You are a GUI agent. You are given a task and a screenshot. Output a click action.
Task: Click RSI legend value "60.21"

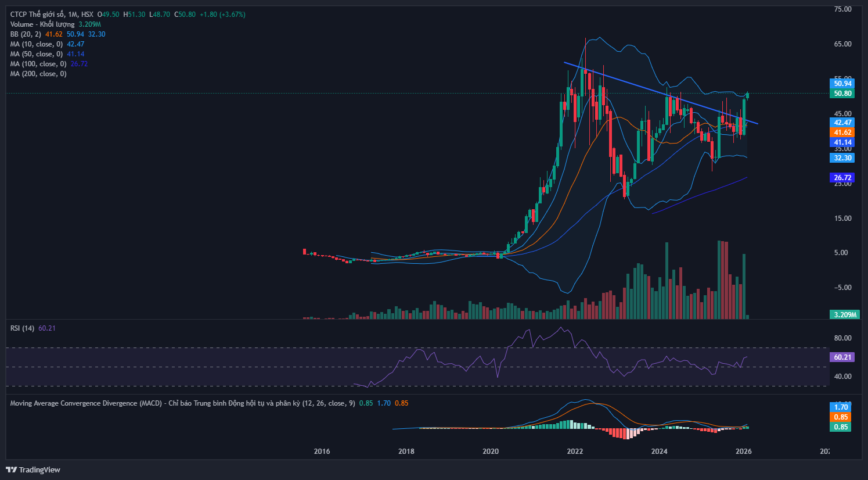tap(47, 328)
